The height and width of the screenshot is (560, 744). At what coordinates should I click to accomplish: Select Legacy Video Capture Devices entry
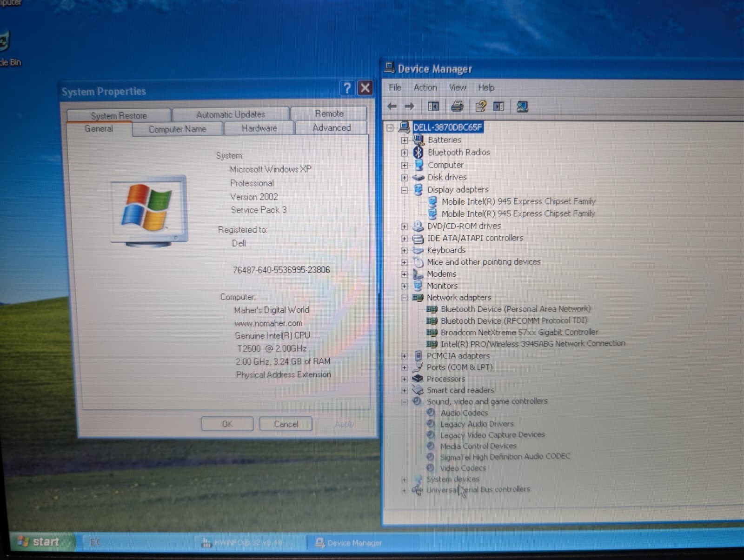point(492,435)
